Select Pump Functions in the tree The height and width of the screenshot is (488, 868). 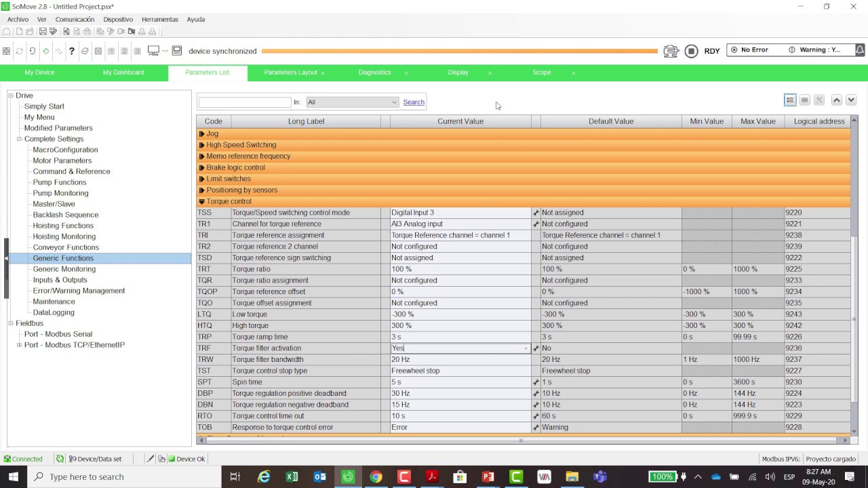(x=60, y=182)
